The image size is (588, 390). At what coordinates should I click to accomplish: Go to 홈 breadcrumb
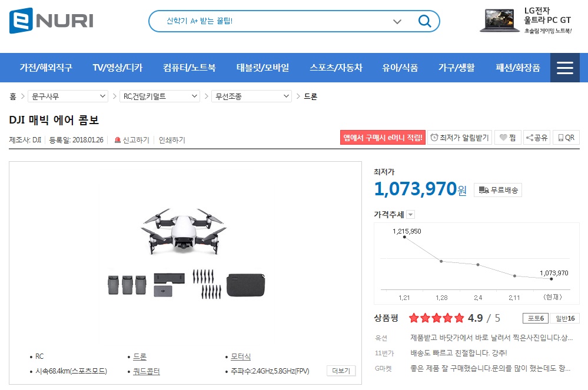tap(13, 96)
